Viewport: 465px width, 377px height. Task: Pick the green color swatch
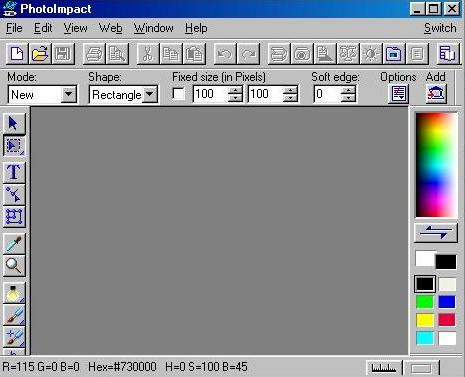[425, 302]
